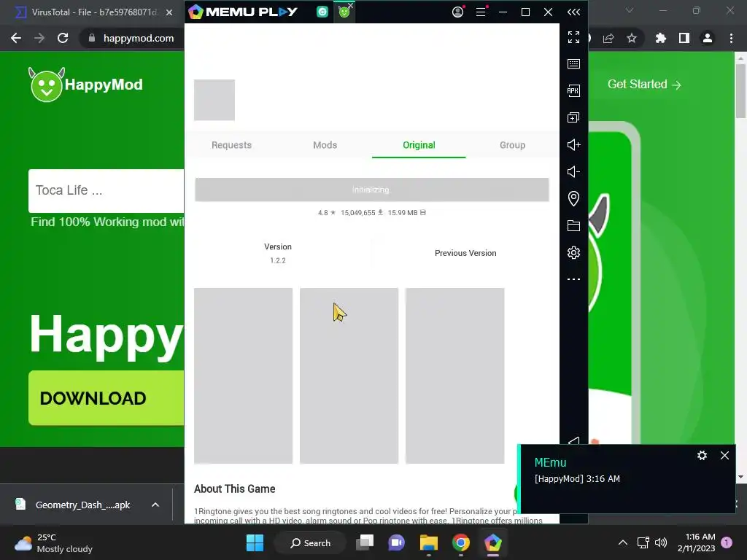Open MEmu hamburger menu
The image size is (747, 560).
point(481,12)
